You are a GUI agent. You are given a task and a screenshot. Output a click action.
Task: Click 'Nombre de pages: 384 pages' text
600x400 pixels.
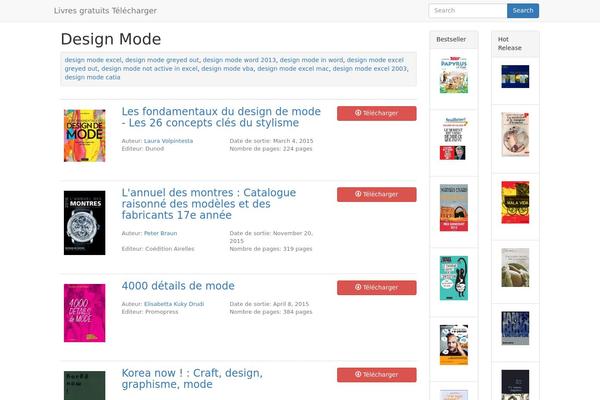[271, 312]
